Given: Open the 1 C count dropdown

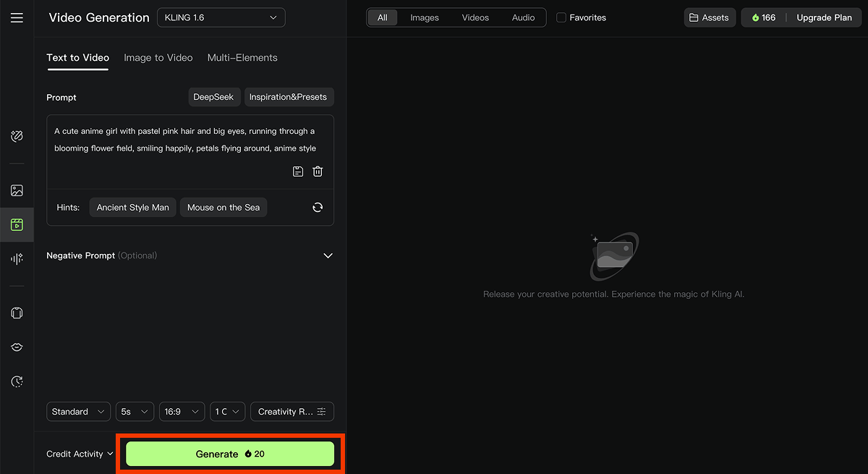Looking at the screenshot, I should (x=228, y=412).
